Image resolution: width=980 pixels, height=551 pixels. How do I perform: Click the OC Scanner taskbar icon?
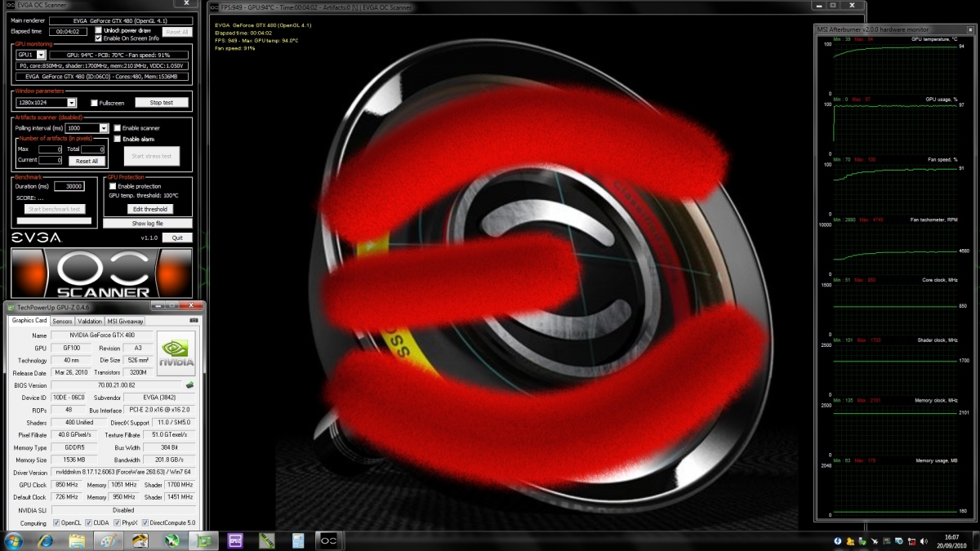[329, 540]
